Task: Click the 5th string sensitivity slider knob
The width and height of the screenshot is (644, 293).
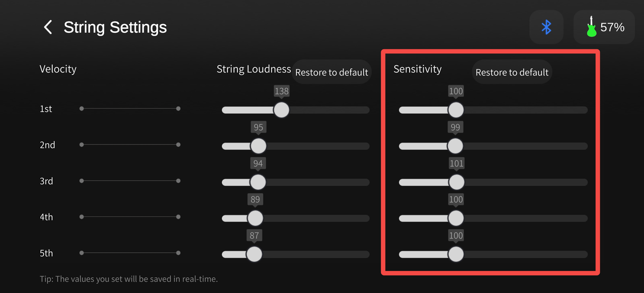Action: [456, 254]
